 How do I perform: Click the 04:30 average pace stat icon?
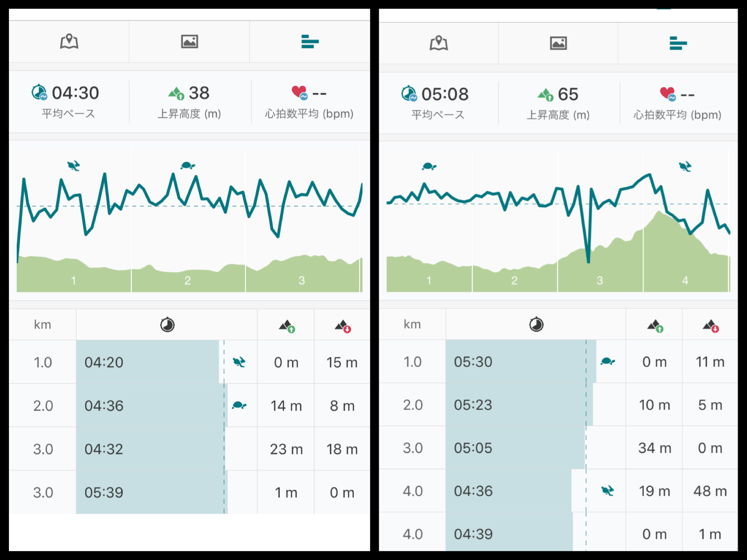pyautogui.click(x=39, y=93)
